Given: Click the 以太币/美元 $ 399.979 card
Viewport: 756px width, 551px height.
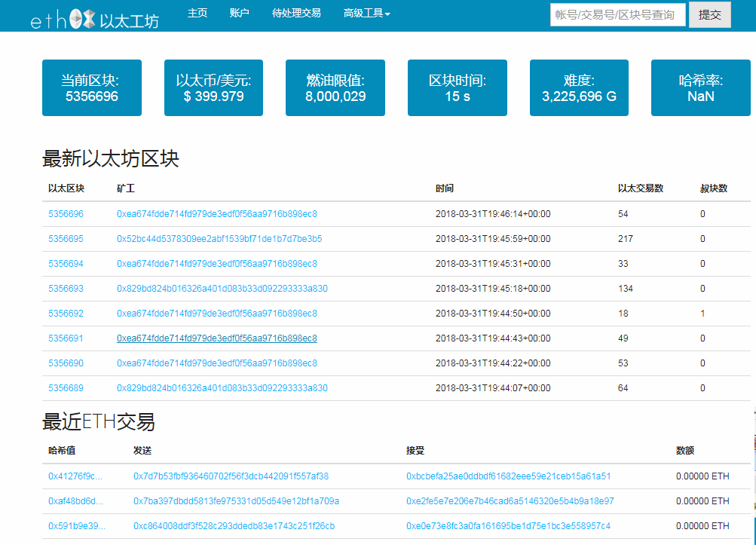Looking at the screenshot, I should (x=213, y=87).
